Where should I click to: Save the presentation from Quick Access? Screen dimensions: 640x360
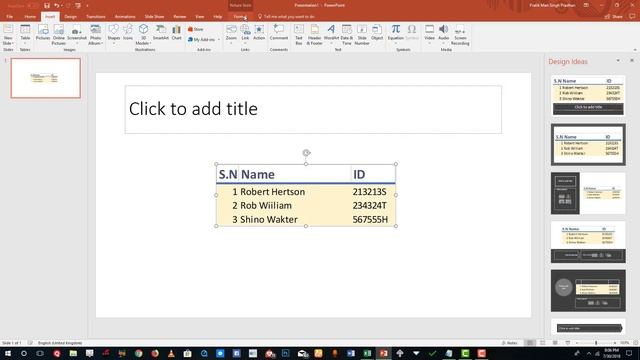click(x=47, y=5)
